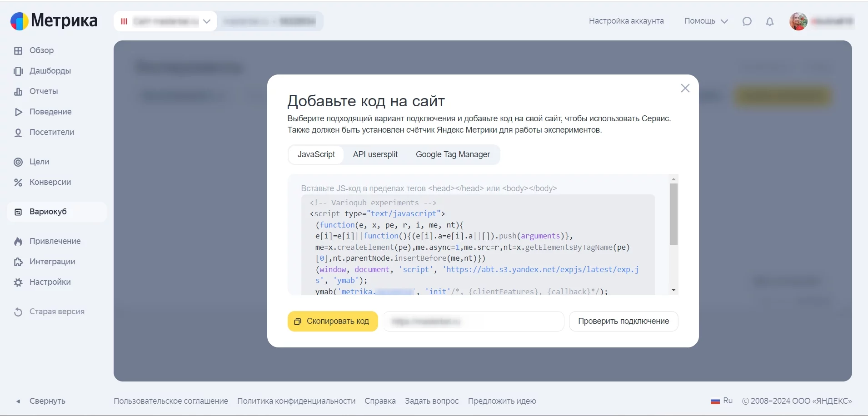Image resolution: width=868 pixels, height=416 pixels.
Task: Click the Старая версия refresh icon
Action: pos(18,312)
